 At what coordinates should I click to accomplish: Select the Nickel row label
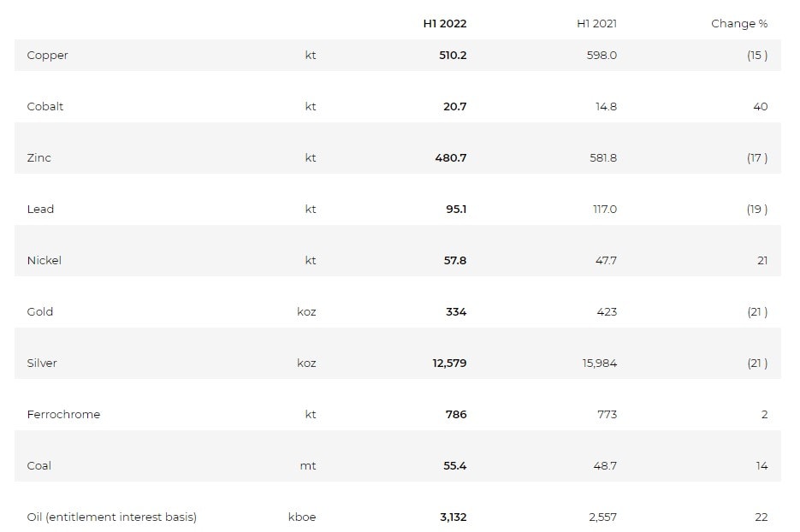[44, 261]
